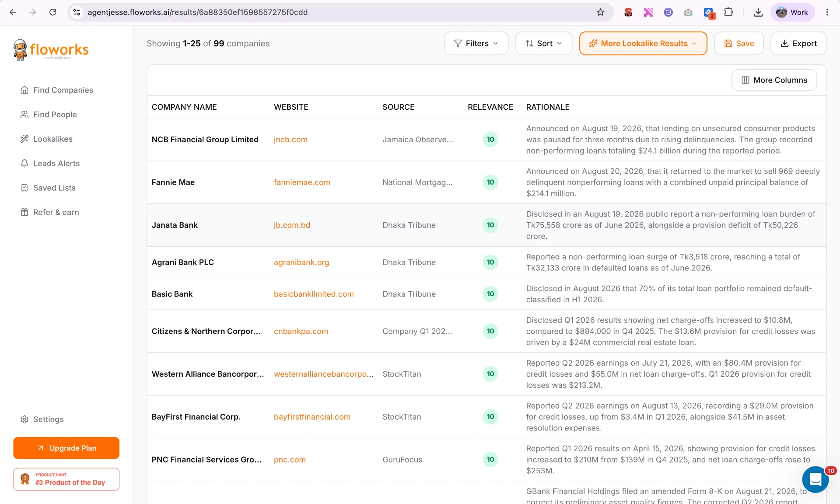840x504 pixels.
Task: Open Saved Lists in sidebar
Action: tap(48, 188)
